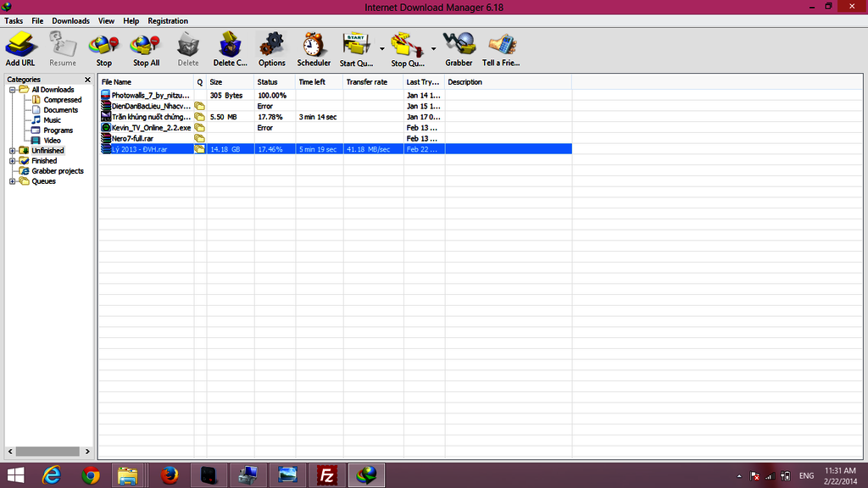The height and width of the screenshot is (488, 868).
Task: Expand the Queues category node
Action: (x=12, y=181)
